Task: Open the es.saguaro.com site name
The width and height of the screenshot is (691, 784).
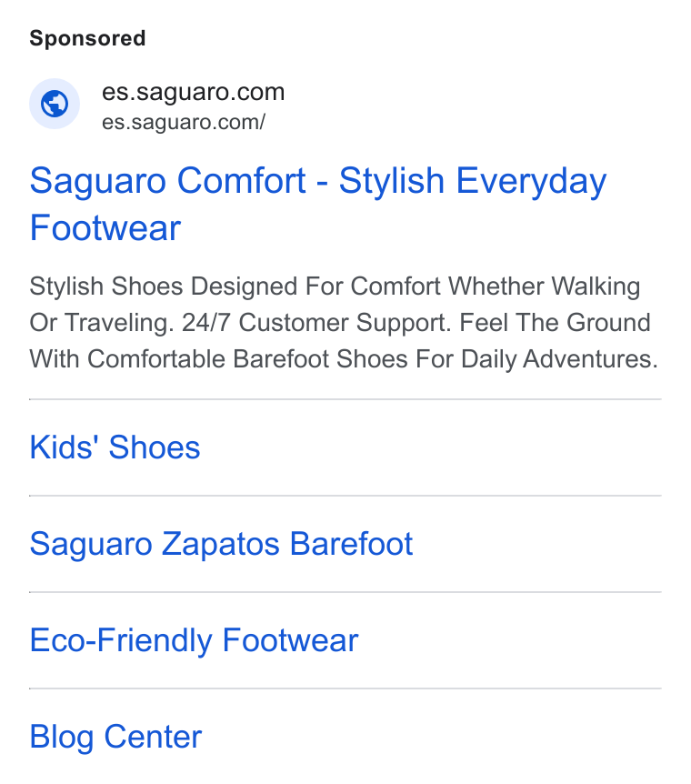Action: [193, 92]
